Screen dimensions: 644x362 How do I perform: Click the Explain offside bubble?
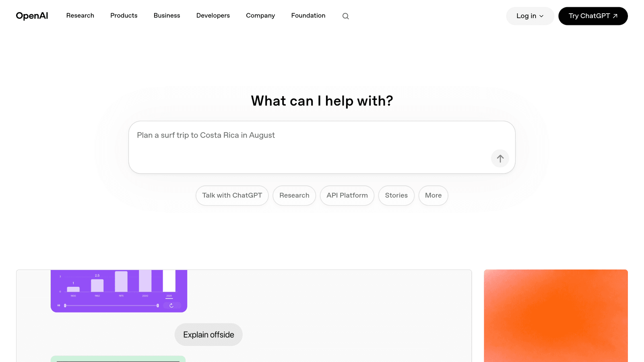[208, 335]
